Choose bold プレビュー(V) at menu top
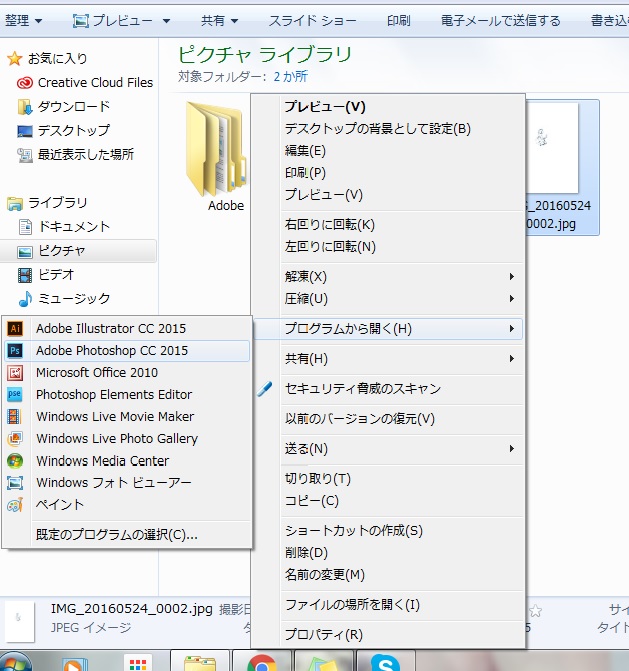The height and width of the screenshot is (671, 629). click(388, 107)
